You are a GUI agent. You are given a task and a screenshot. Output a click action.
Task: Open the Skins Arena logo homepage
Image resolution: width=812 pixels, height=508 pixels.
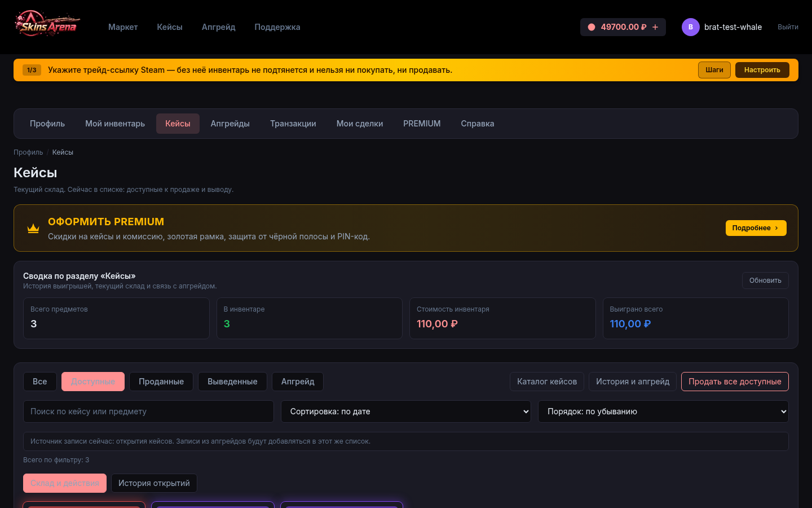tap(47, 24)
